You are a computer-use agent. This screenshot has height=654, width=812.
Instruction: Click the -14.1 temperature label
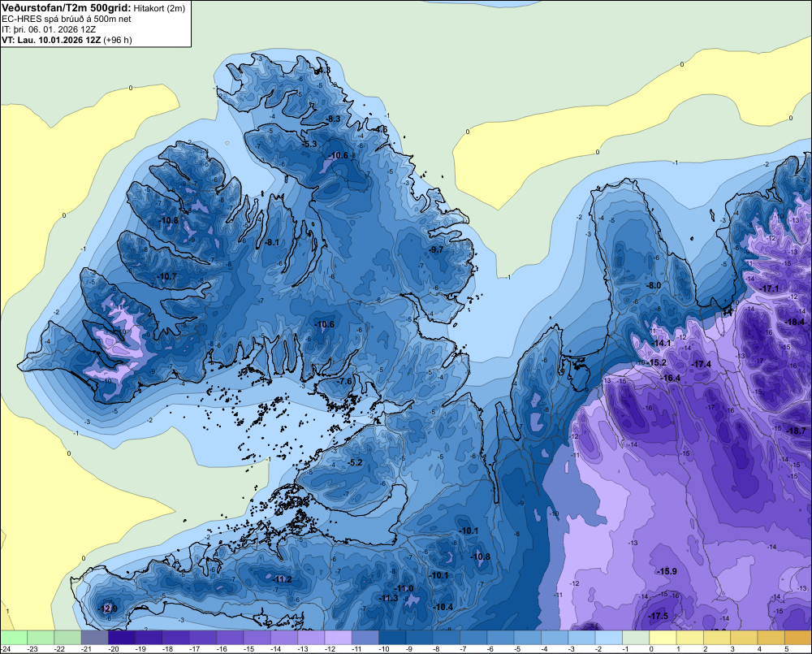click(661, 343)
